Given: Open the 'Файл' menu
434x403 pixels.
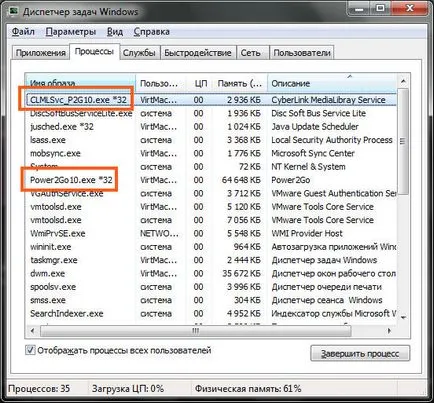Looking at the screenshot, I should [x=23, y=32].
